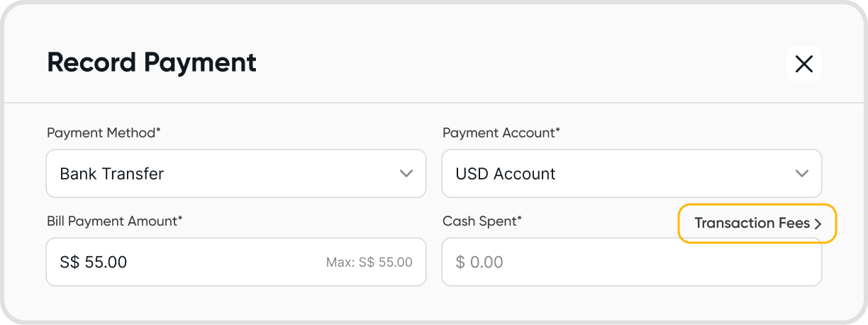Image resolution: width=868 pixels, height=325 pixels.
Task: Select the Bank Transfer value text
Action: pos(112,174)
